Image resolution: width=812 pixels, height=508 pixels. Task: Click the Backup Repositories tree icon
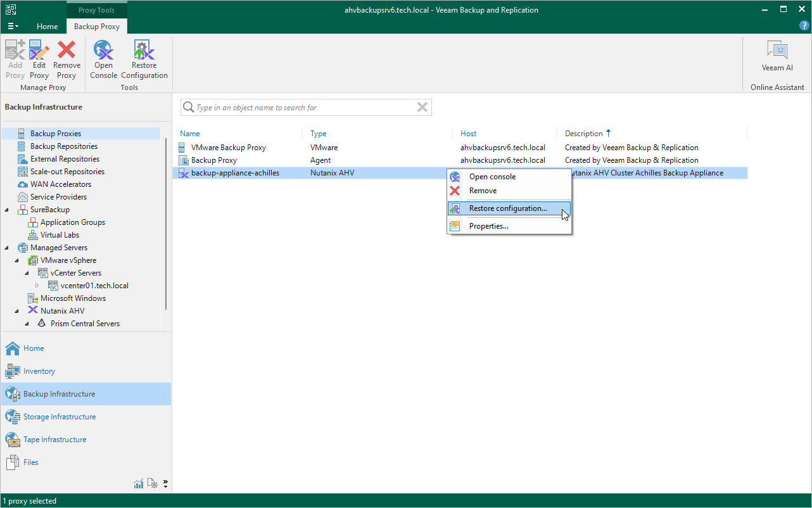pos(22,146)
